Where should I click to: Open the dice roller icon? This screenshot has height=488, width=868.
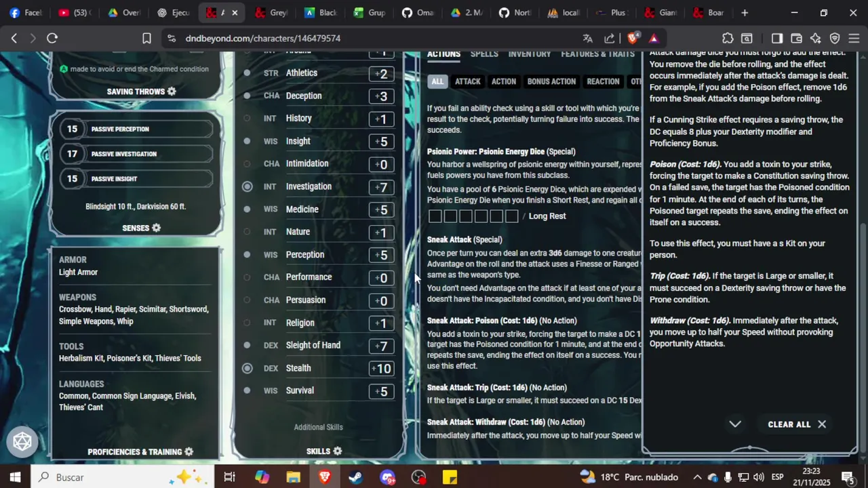click(x=22, y=442)
